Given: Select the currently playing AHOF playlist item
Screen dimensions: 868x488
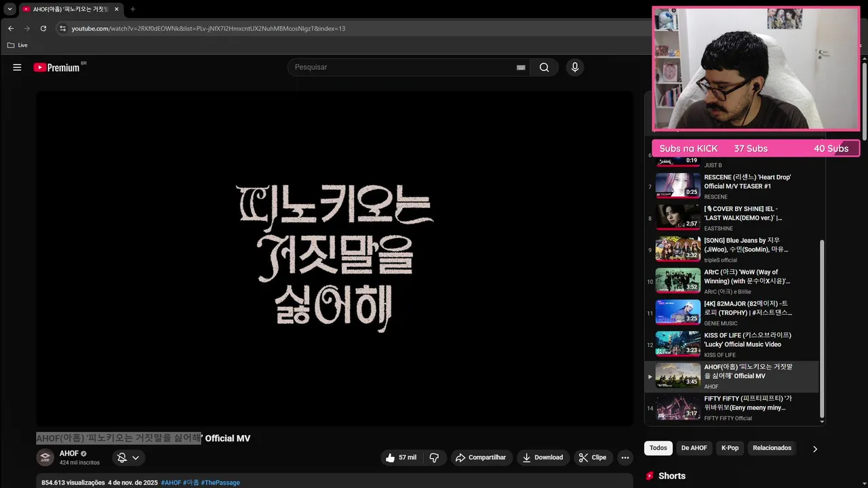Looking at the screenshot, I should tap(732, 376).
